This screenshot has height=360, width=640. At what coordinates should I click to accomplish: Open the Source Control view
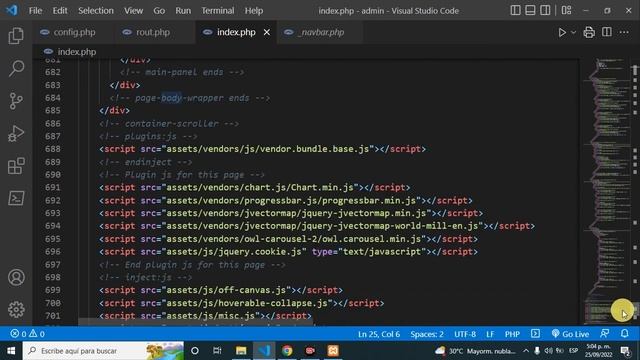pos(16,101)
